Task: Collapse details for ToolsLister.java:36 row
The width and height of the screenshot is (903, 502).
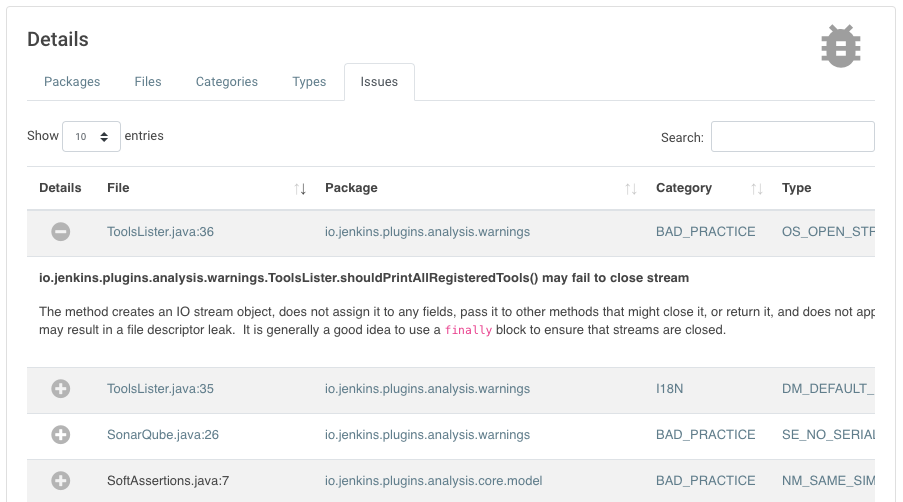Action: coord(61,232)
